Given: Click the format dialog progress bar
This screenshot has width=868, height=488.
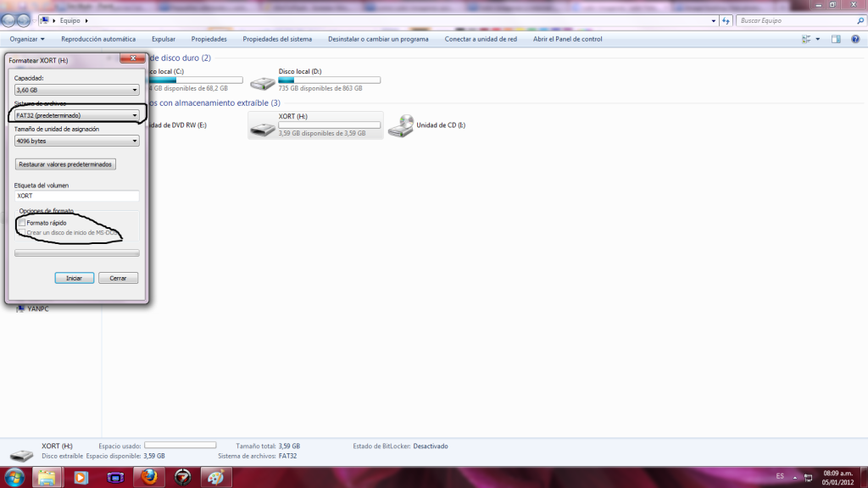Looking at the screenshot, I should [x=77, y=252].
